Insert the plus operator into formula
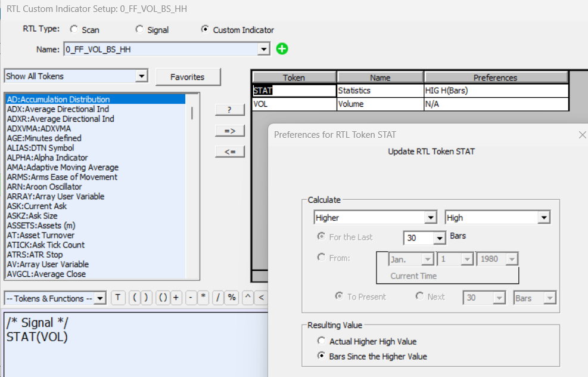Screen dimensions: 588x377 (x=176, y=298)
